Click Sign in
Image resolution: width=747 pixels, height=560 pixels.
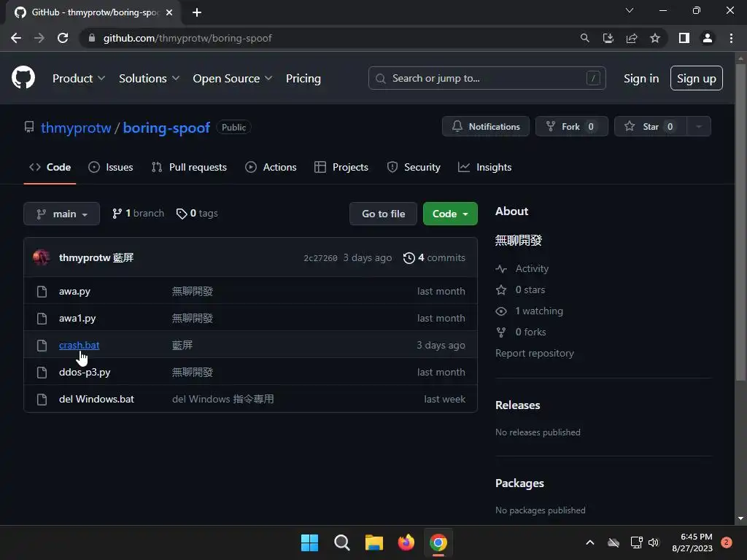(641, 79)
